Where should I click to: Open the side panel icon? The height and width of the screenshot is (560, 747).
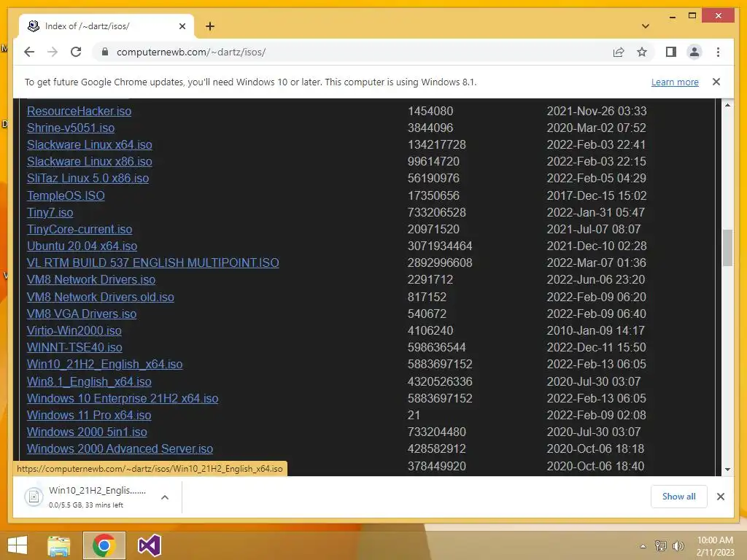pyautogui.click(x=671, y=52)
